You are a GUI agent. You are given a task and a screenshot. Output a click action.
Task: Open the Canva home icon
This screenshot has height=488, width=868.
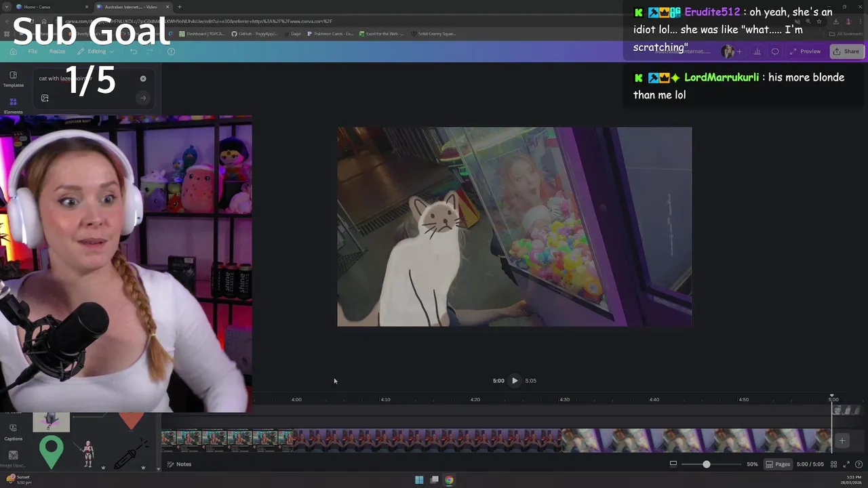(x=13, y=52)
